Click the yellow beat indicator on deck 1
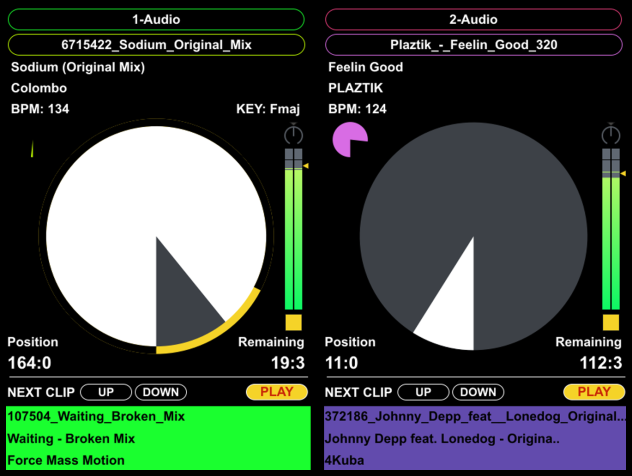The image size is (632, 476). click(32, 149)
